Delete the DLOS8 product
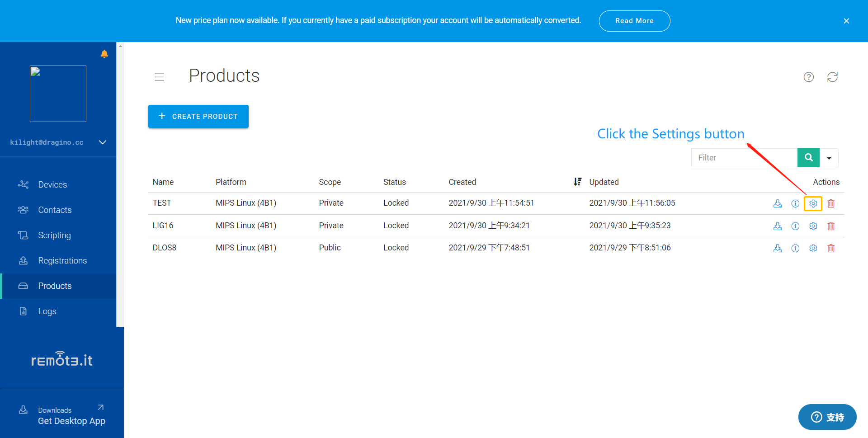The height and width of the screenshot is (438, 868). (x=831, y=248)
